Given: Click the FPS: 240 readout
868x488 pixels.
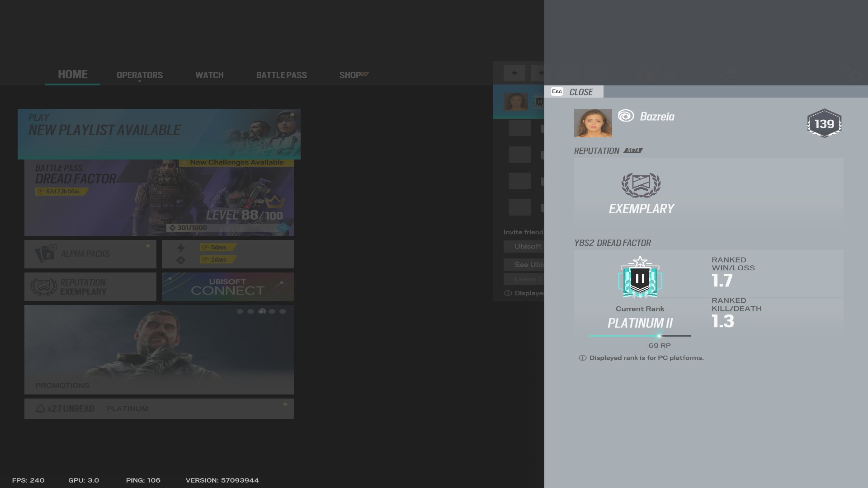Looking at the screenshot, I should tap(28, 480).
